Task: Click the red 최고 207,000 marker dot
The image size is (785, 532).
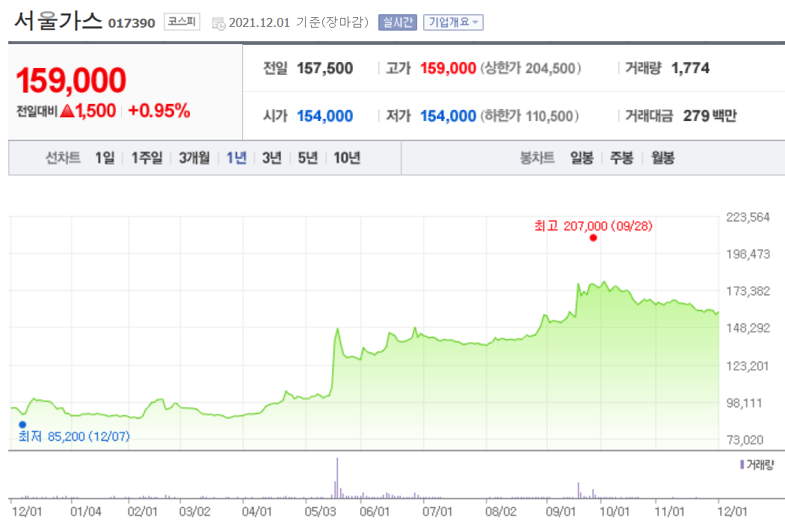Action: coord(594,238)
